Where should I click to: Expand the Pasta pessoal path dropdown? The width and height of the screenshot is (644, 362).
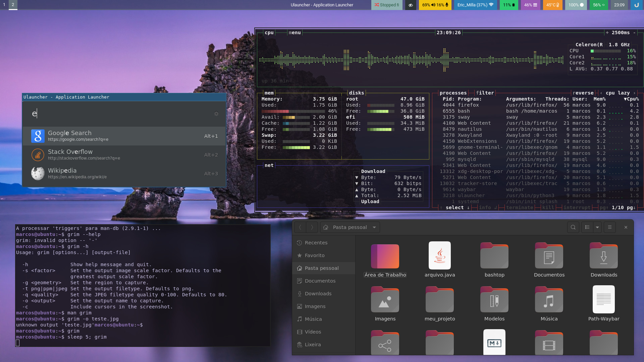coord(374,227)
